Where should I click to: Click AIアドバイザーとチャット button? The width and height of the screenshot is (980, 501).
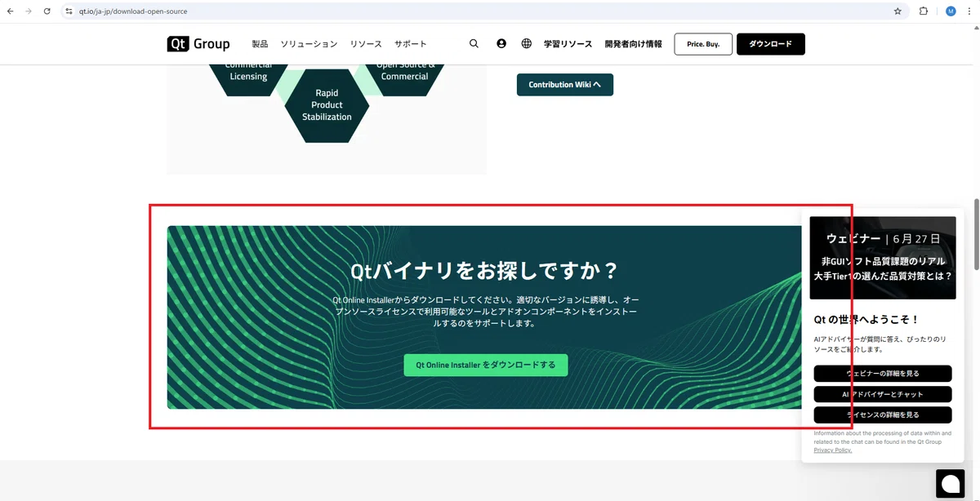coord(883,394)
